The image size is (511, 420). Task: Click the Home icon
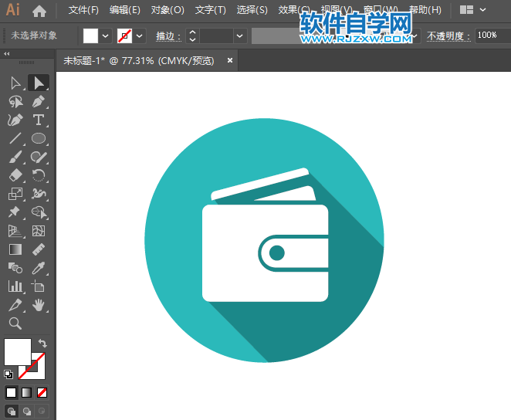39,11
